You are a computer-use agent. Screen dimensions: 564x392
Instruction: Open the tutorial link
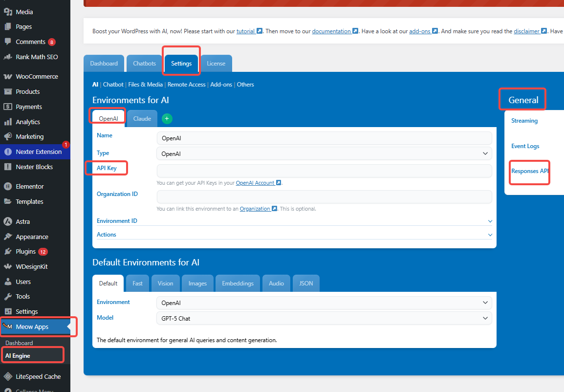click(246, 31)
